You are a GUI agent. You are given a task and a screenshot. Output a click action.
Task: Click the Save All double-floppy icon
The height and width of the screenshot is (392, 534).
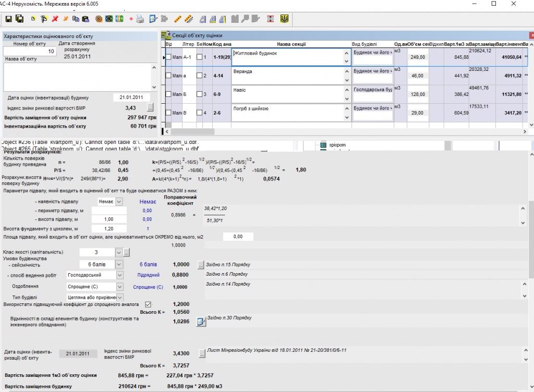tap(19, 19)
